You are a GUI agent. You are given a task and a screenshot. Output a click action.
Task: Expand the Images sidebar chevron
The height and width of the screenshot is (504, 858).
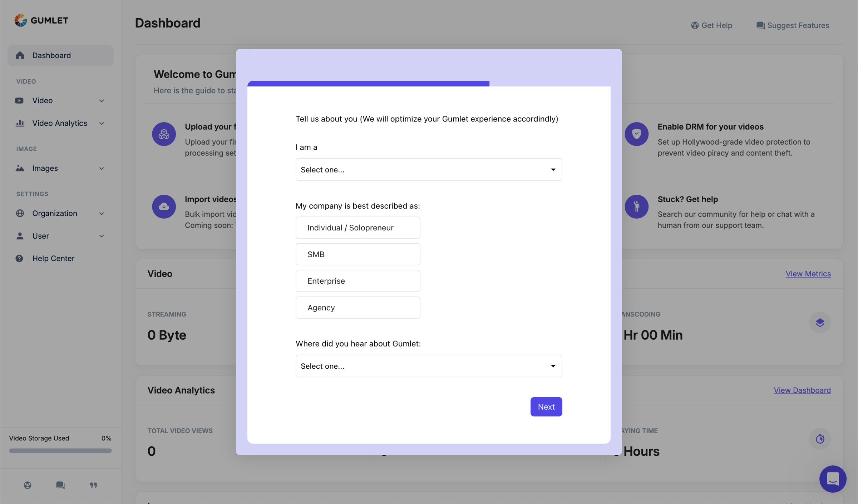102,168
